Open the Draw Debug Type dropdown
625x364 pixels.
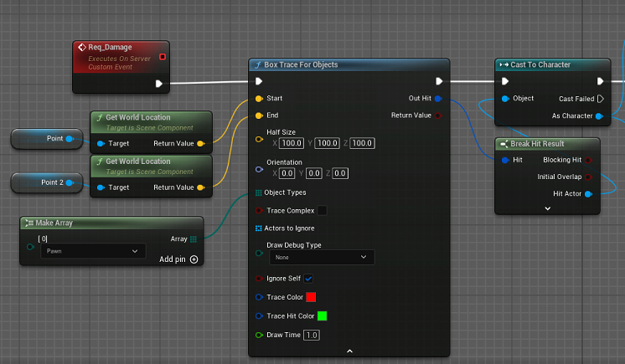click(x=322, y=257)
